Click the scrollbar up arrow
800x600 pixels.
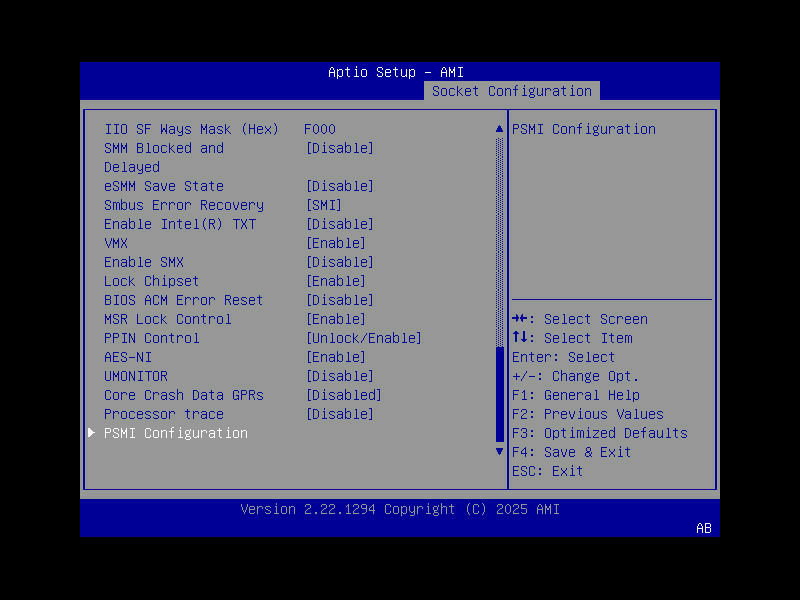(x=498, y=128)
